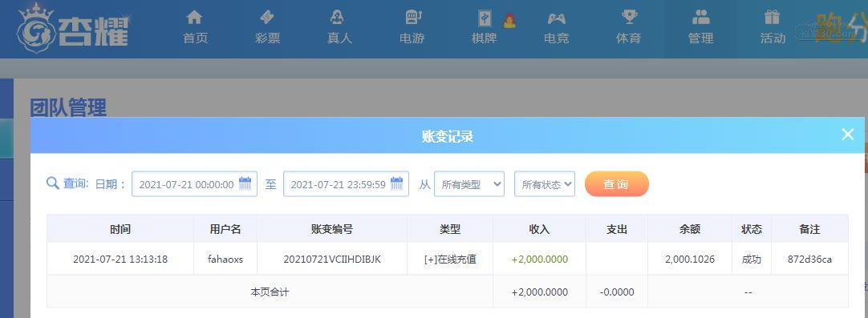Image resolution: width=868 pixels, height=318 pixels.
Task: Go to 彩票 menu label
Action: click(x=267, y=38)
